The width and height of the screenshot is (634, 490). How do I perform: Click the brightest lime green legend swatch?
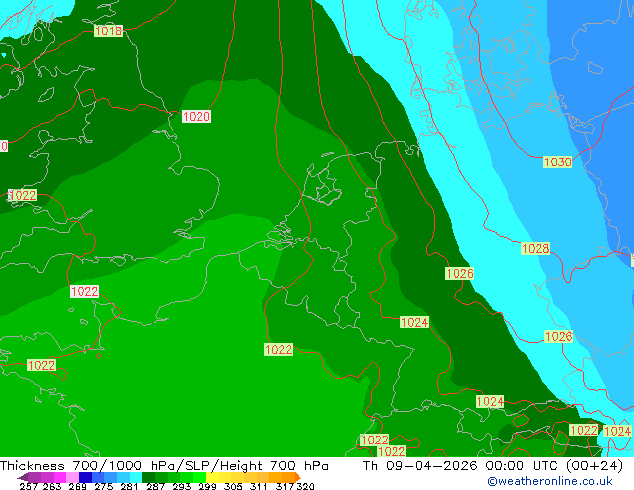199,477
